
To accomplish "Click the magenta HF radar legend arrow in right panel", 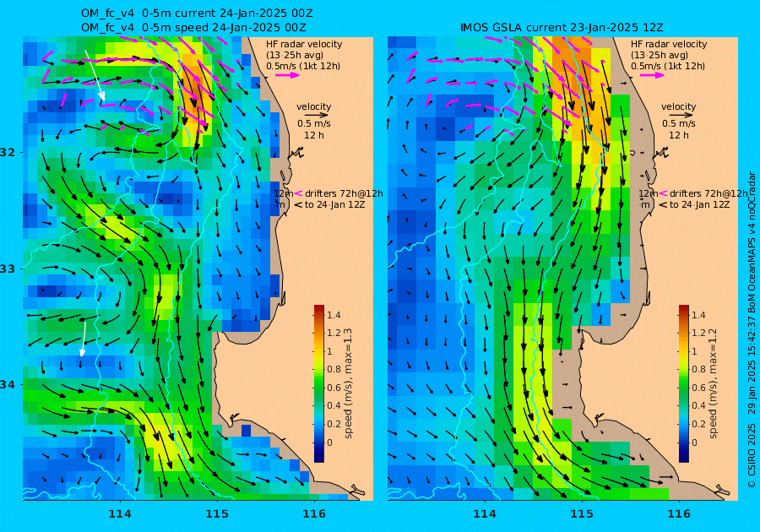I will click(652, 75).
